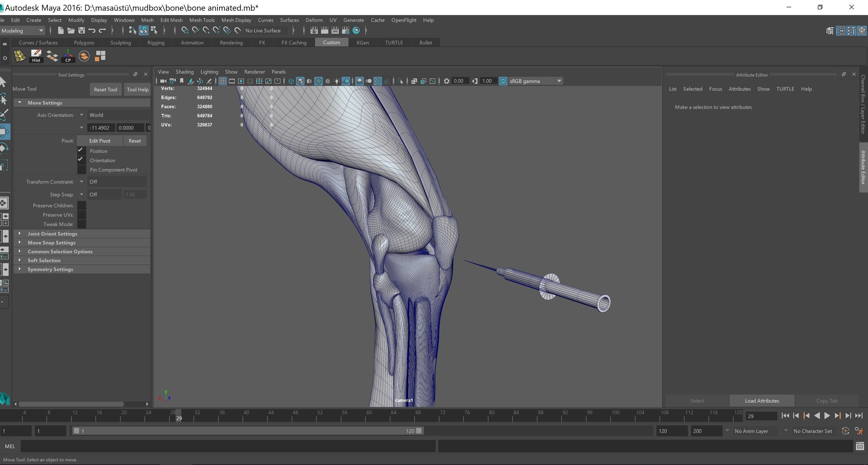Click Play backwards button

coord(817,416)
